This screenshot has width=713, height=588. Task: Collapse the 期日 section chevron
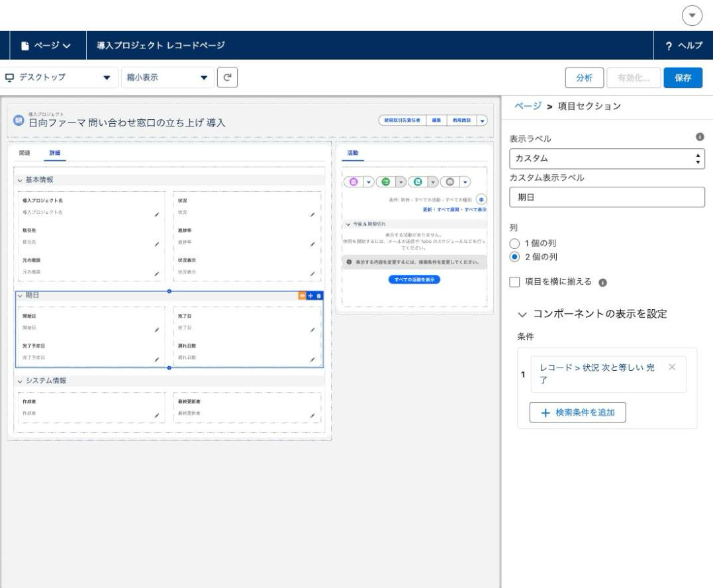click(20, 295)
